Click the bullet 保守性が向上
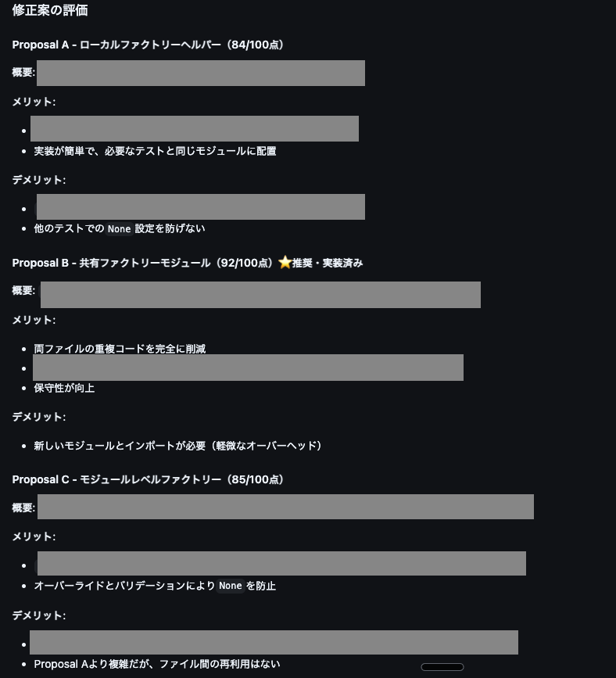This screenshot has width=616, height=678. point(64,388)
